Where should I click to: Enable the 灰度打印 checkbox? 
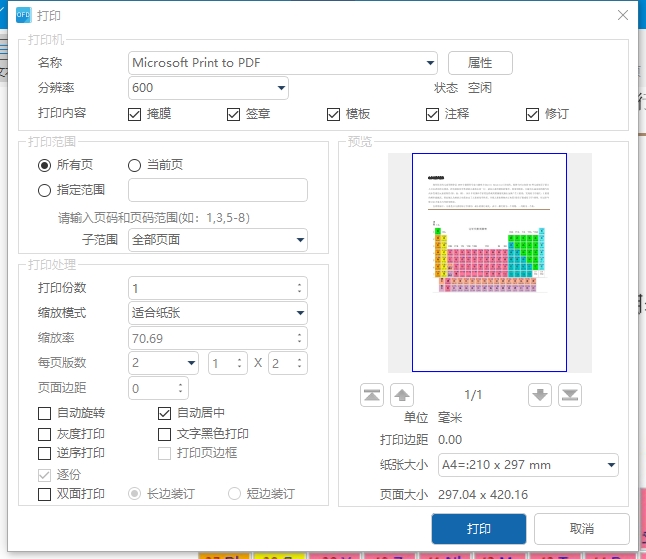pyautogui.click(x=44, y=435)
